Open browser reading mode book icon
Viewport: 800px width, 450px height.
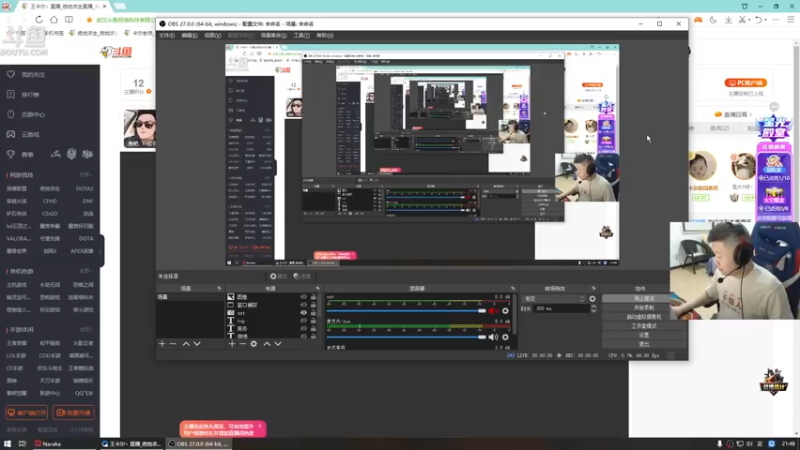tap(69, 19)
